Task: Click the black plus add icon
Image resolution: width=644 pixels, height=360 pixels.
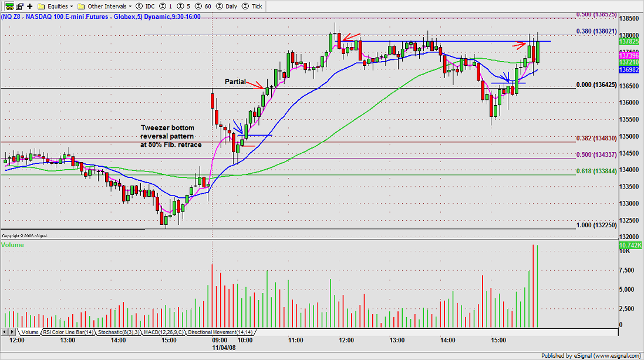Action: click(x=29, y=6)
